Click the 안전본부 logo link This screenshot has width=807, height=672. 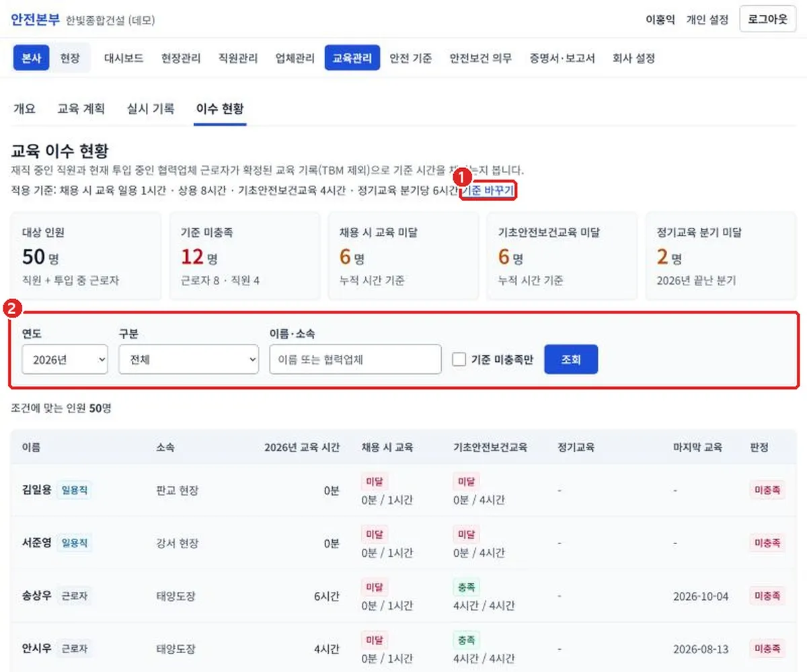pyautogui.click(x=35, y=20)
